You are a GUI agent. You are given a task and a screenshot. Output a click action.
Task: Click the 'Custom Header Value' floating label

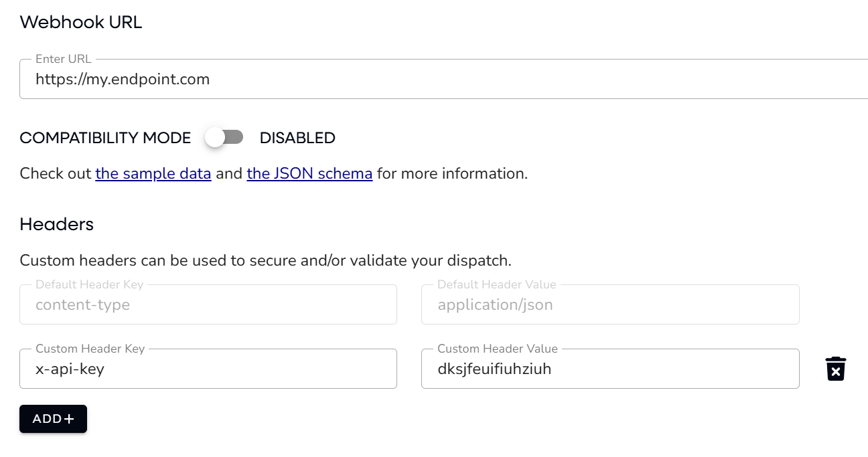(x=497, y=349)
